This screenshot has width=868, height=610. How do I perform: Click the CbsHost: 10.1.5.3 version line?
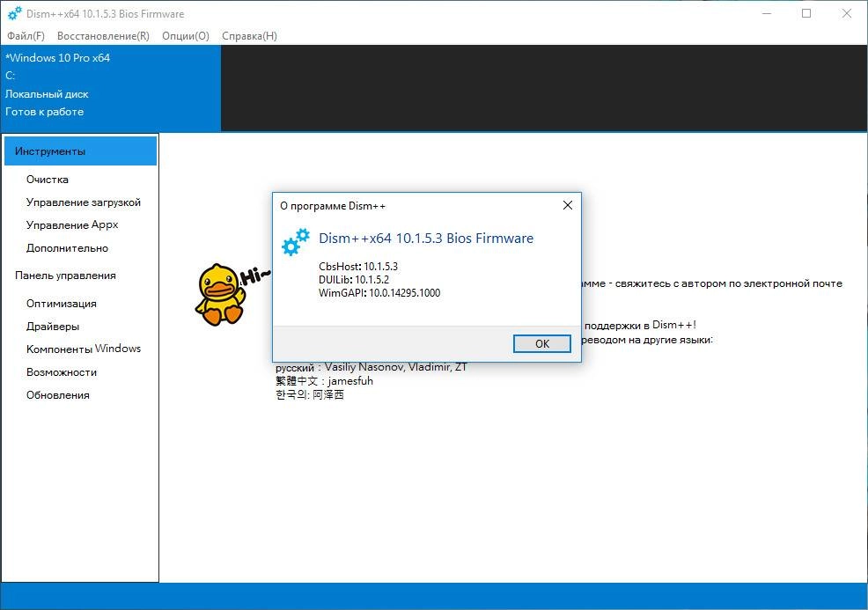[358, 266]
